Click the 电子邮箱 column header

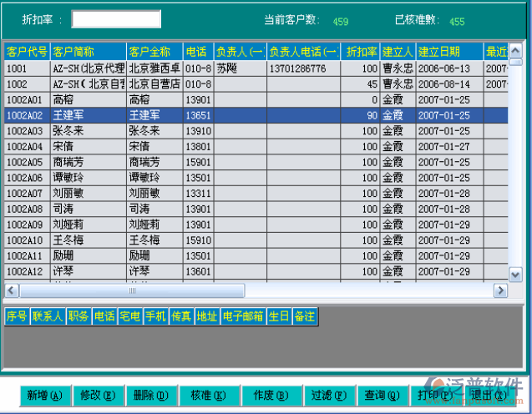click(243, 316)
